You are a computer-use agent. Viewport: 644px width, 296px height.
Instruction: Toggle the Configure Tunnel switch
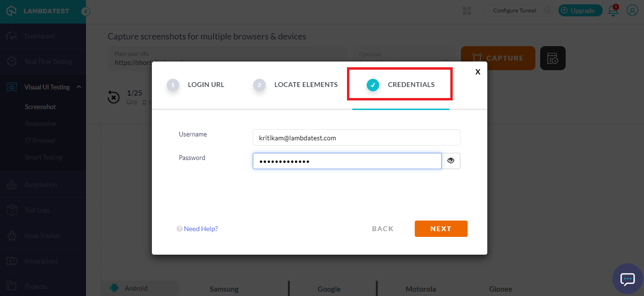click(546, 11)
